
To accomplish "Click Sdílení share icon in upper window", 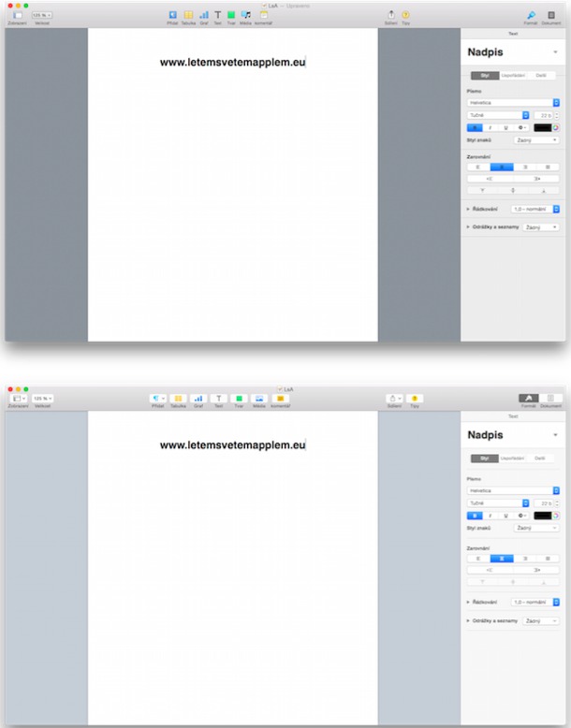I will coord(391,14).
